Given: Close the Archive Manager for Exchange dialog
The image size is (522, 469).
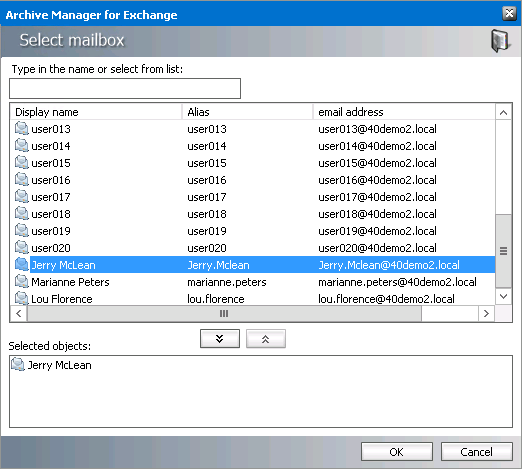Looking at the screenshot, I should click(509, 14).
